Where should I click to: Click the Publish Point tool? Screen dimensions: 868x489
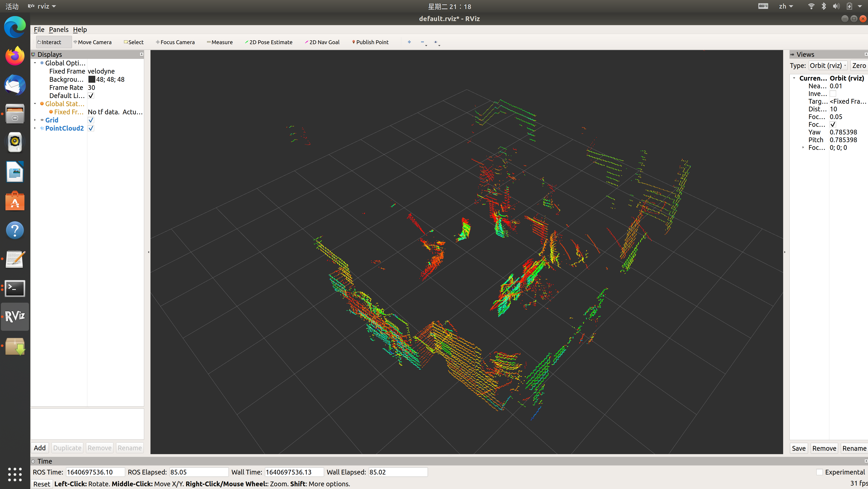tap(370, 42)
